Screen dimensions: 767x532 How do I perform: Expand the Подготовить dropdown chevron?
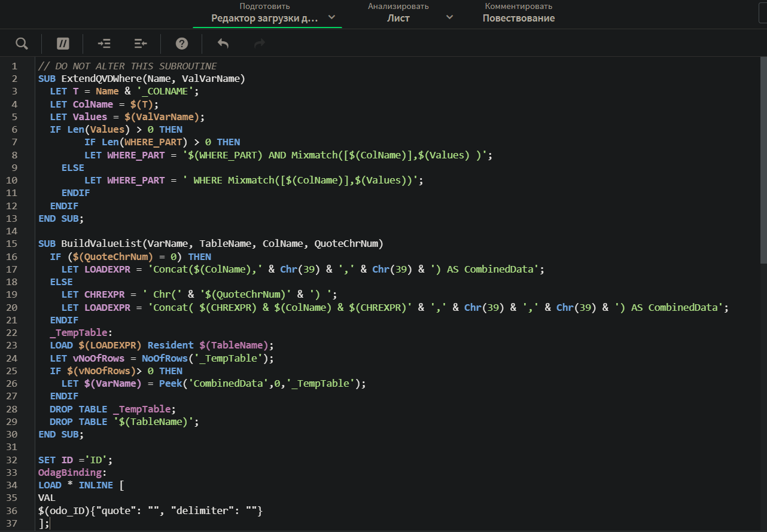[x=331, y=17]
